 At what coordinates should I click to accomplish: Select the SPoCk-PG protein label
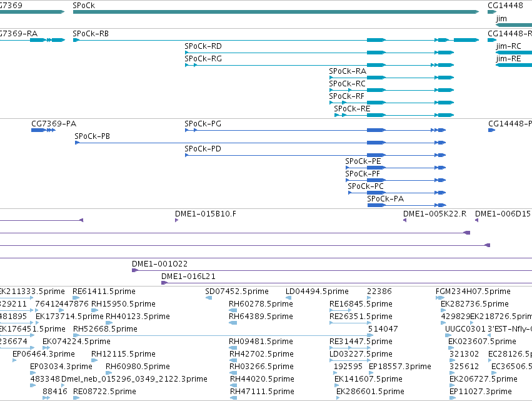(x=203, y=124)
